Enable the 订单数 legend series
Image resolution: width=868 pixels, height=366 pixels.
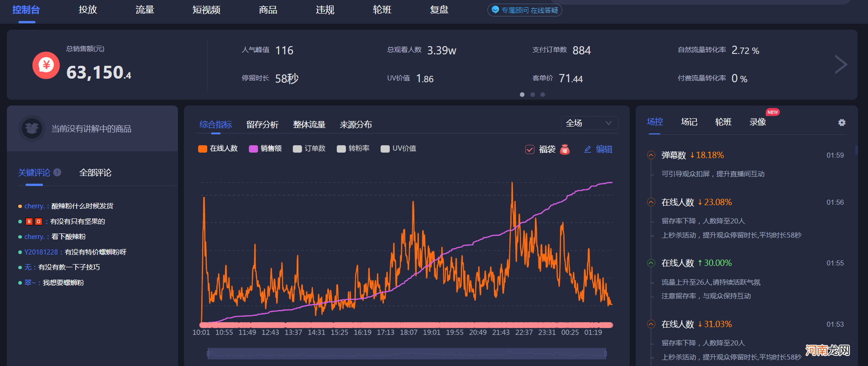click(x=309, y=149)
